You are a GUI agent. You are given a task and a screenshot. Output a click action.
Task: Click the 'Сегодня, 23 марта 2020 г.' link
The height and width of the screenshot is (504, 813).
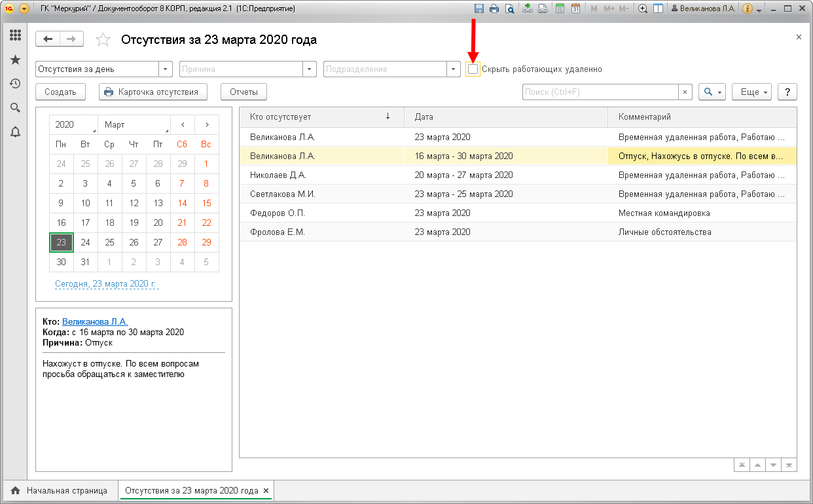(x=105, y=284)
